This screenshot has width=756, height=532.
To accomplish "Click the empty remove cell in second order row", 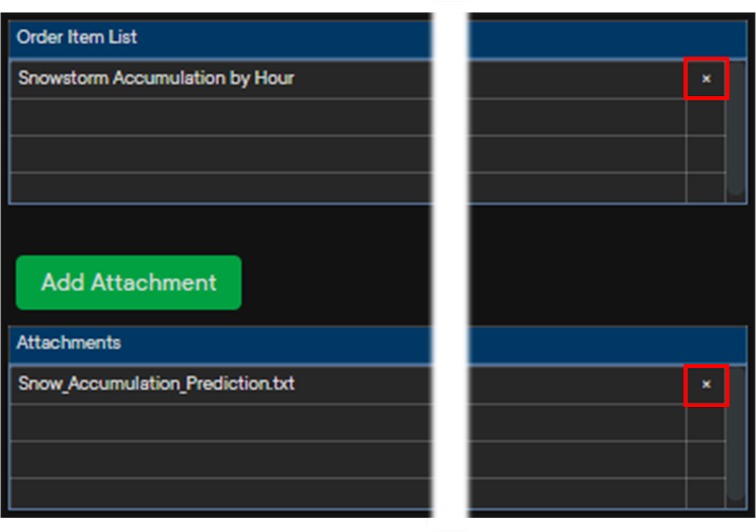I will pyautogui.click(x=706, y=117).
